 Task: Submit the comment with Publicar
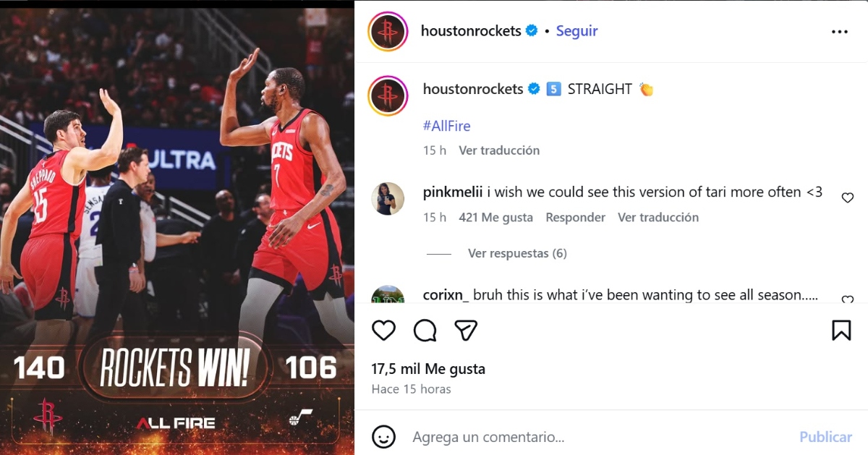pos(825,437)
